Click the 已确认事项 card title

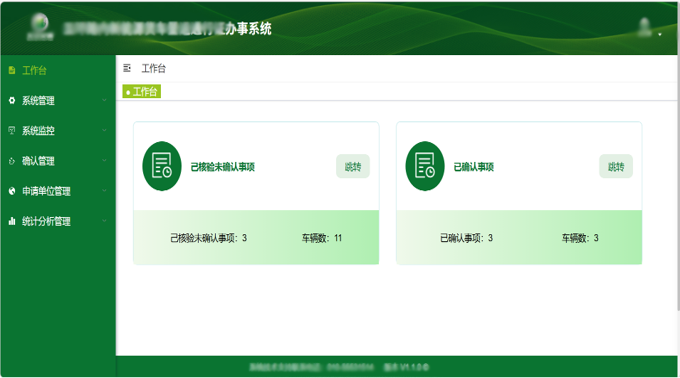click(474, 167)
